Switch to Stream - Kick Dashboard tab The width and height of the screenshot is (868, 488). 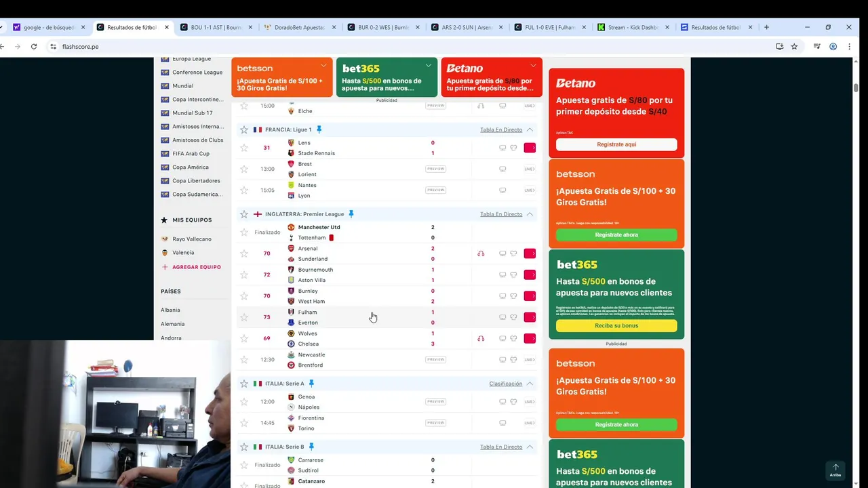click(x=633, y=28)
